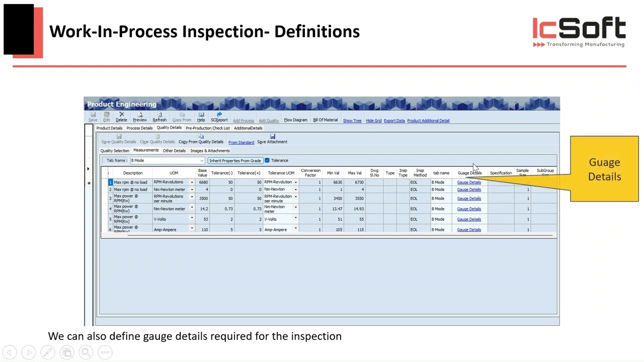This screenshot has width=644, height=362.
Task: Open the Show Tree link
Action: [x=352, y=121]
